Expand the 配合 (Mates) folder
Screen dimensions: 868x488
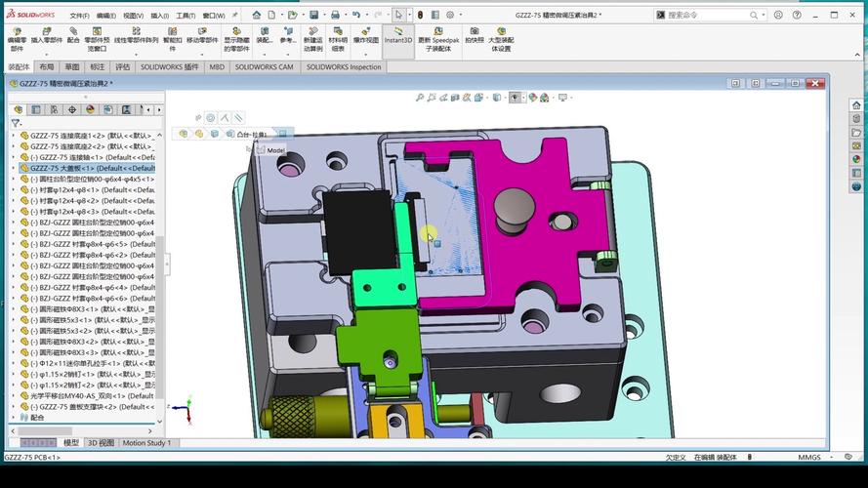(14, 417)
